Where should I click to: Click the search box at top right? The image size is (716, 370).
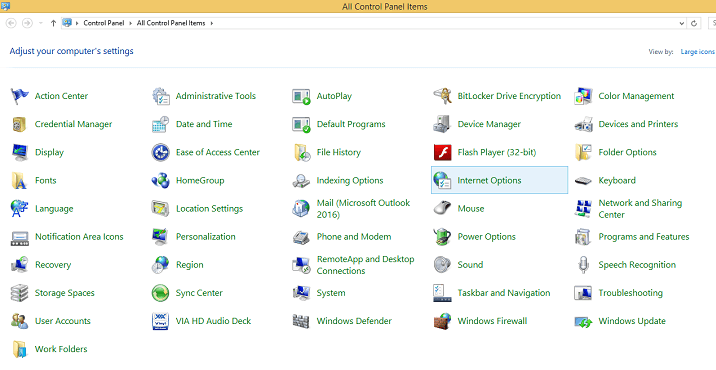(712, 23)
